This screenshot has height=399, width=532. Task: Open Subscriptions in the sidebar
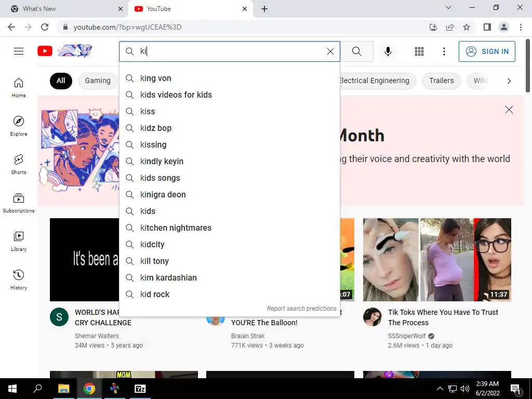[19, 203]
